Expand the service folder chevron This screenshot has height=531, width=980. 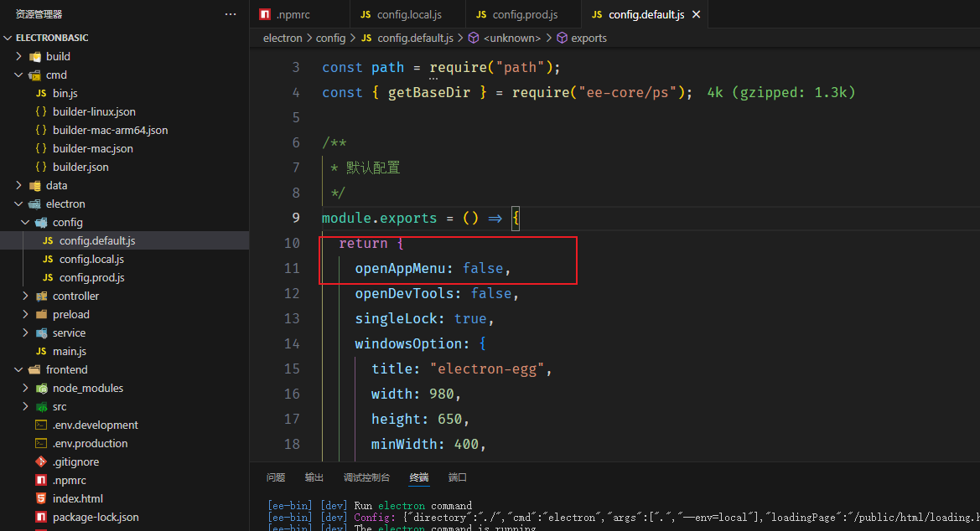coord(26,333)
